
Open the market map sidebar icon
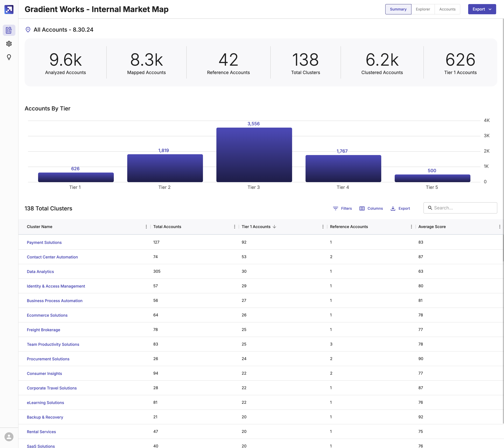(9, 30)
